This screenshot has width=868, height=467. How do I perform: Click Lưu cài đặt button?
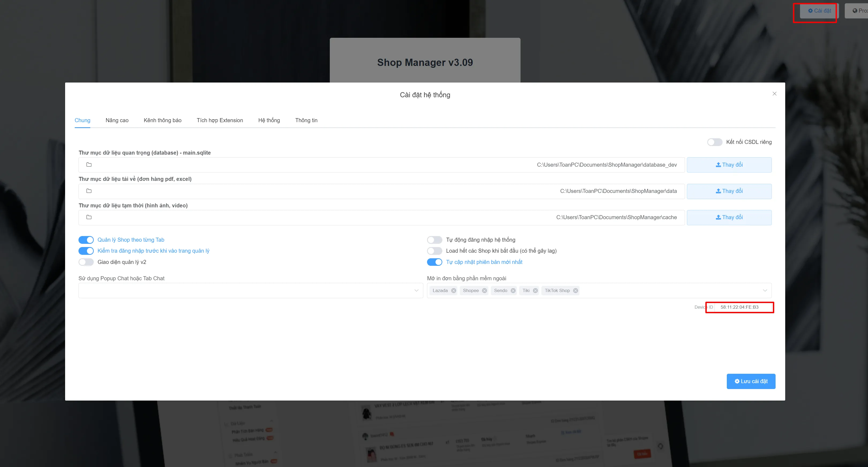coord(751,381)
